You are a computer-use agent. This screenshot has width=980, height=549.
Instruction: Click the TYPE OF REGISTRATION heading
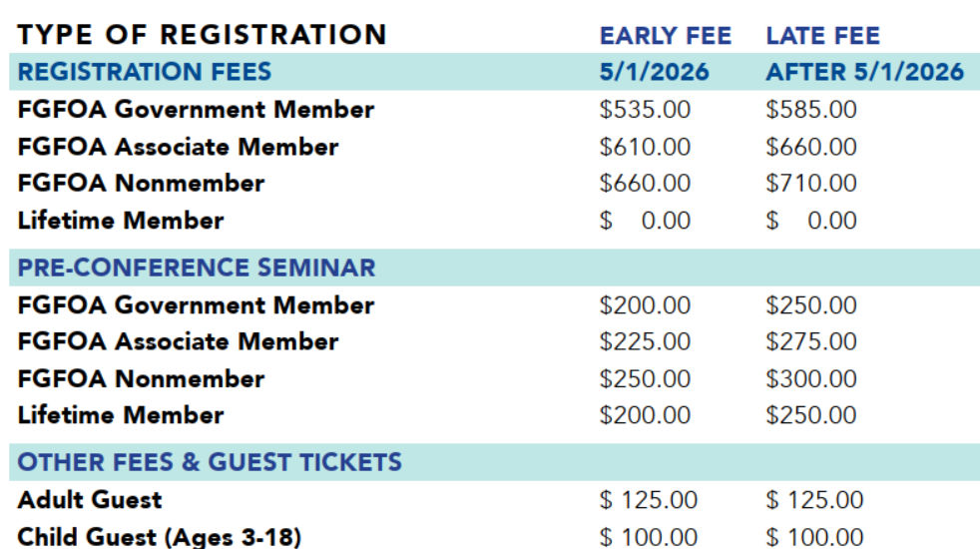(202, 35)
